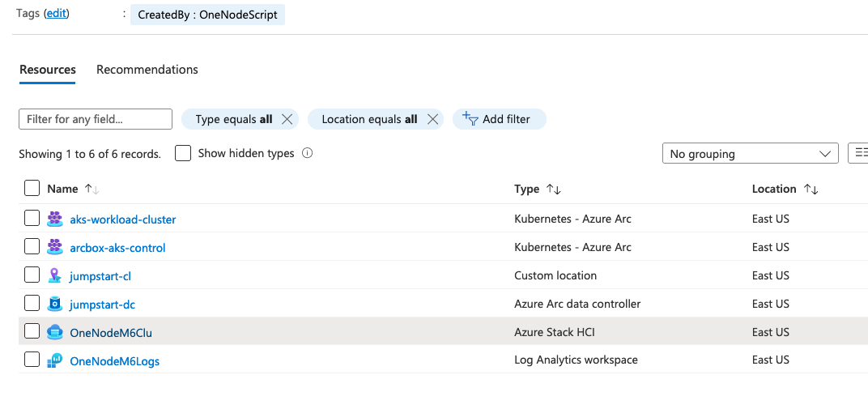The image size is (868, 409).
Task: Open the OneNodeM6Clu resource link
Action: point(111,333)
